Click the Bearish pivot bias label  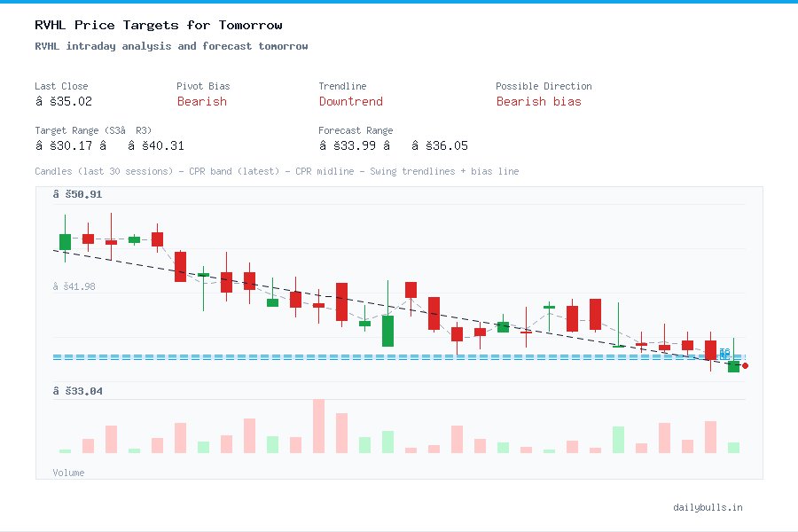201,101
